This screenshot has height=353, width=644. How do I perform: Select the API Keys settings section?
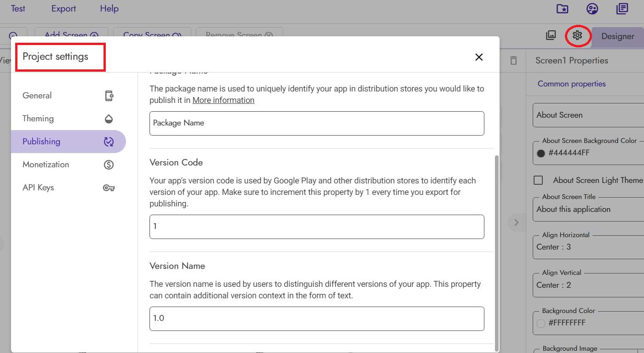pyautogui.click(x=68, y=188)
